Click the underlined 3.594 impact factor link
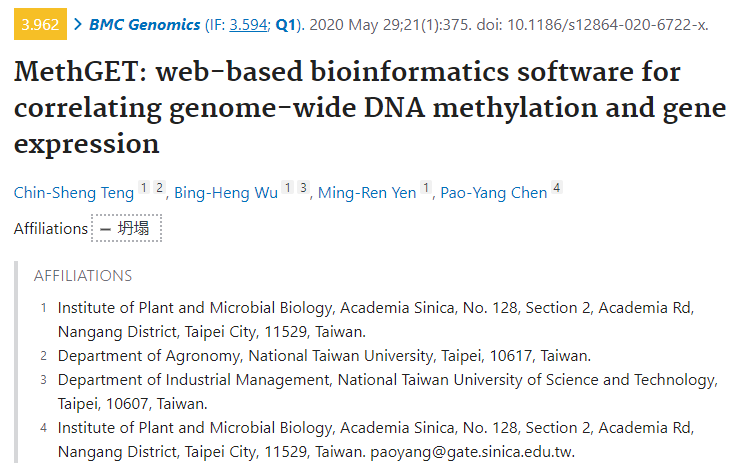Image resolution: width=733 pixels, height=467 pixels. click(248, 24)
